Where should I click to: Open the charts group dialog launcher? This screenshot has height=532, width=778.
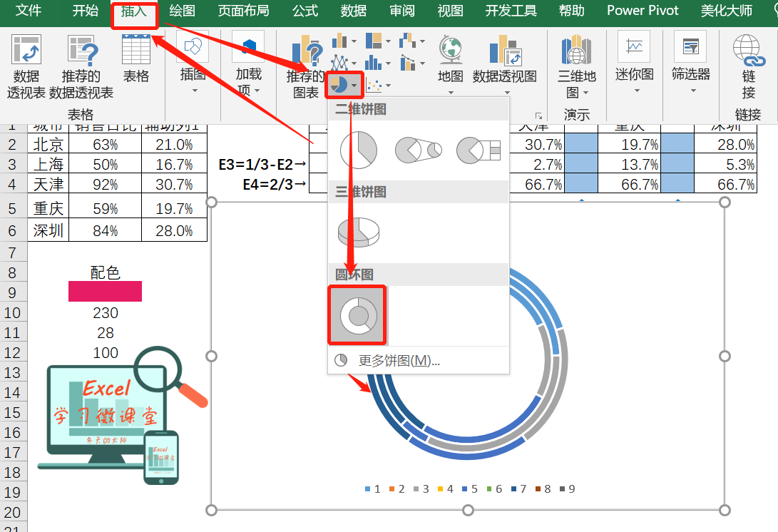(538, 116)
